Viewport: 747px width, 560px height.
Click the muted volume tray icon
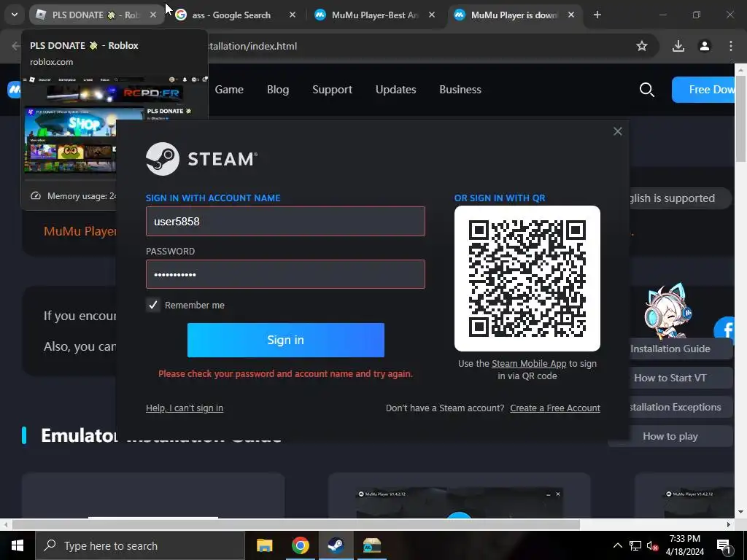coord(653,546)
